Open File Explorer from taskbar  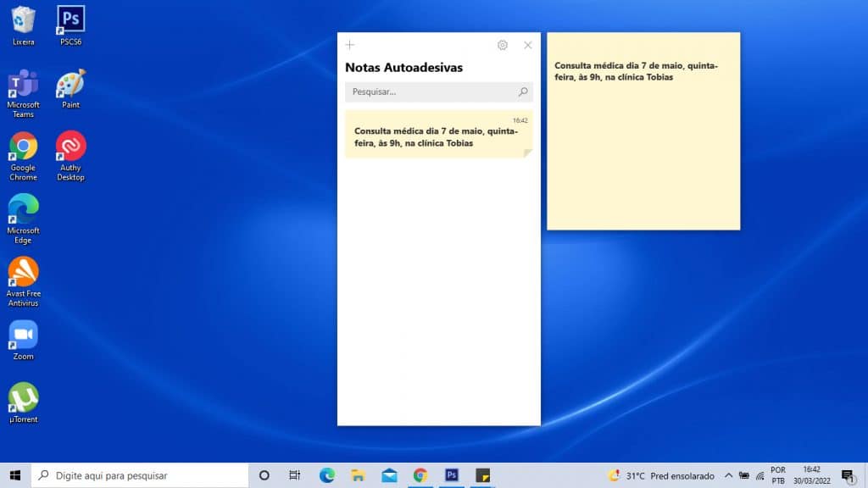359,475
